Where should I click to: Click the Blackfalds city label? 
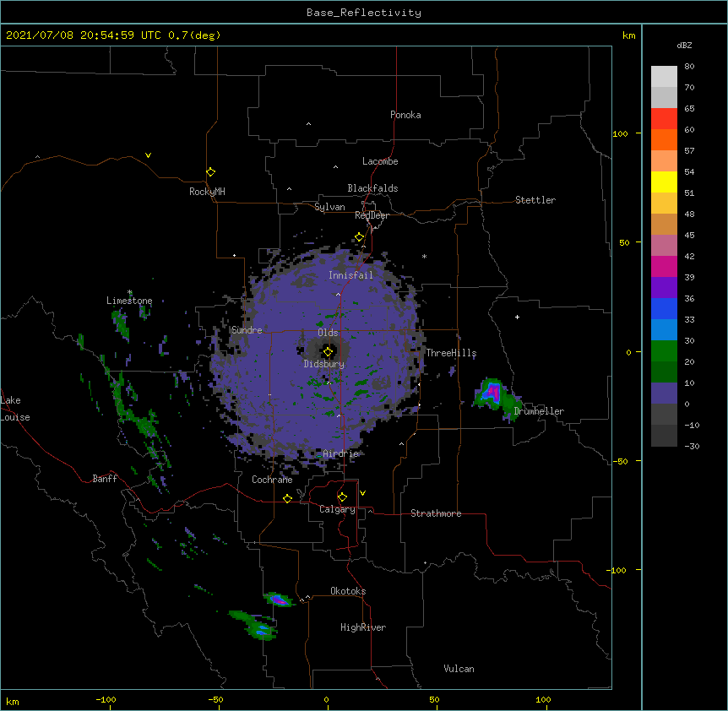pyautogui.click(x=372, y=188)
